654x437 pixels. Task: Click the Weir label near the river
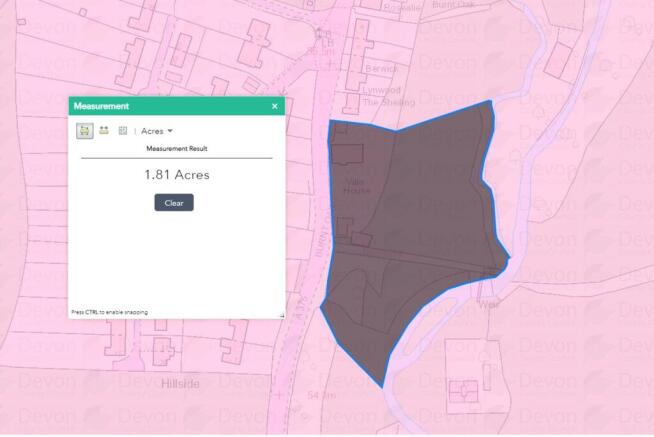pyautogui.click(x=489, y=301)
